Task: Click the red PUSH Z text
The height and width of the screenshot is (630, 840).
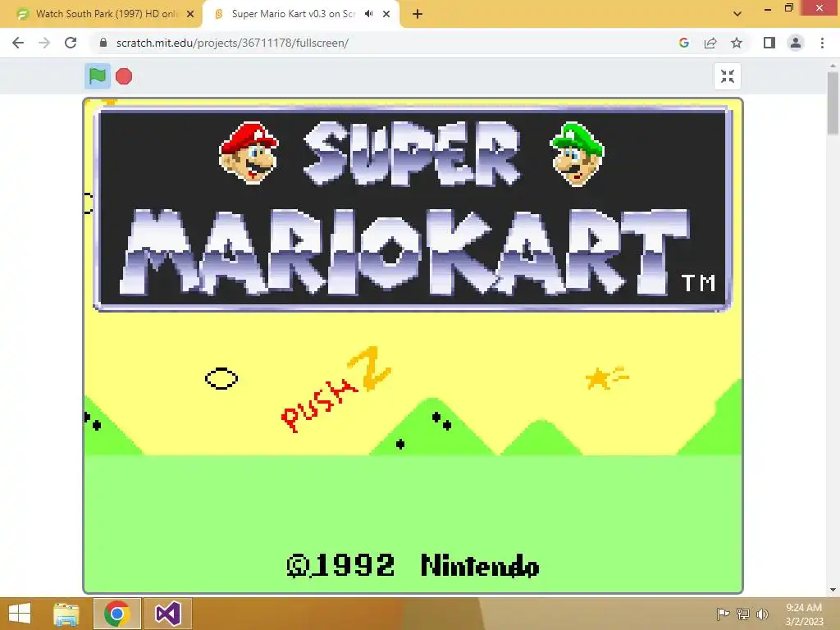Action: (336, 390)
